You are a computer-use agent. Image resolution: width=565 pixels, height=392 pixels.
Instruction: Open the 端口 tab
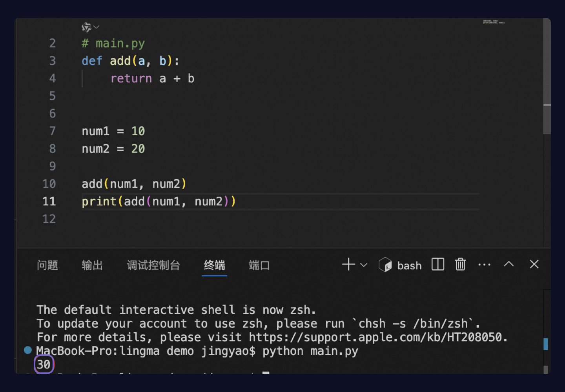[259, 265]
